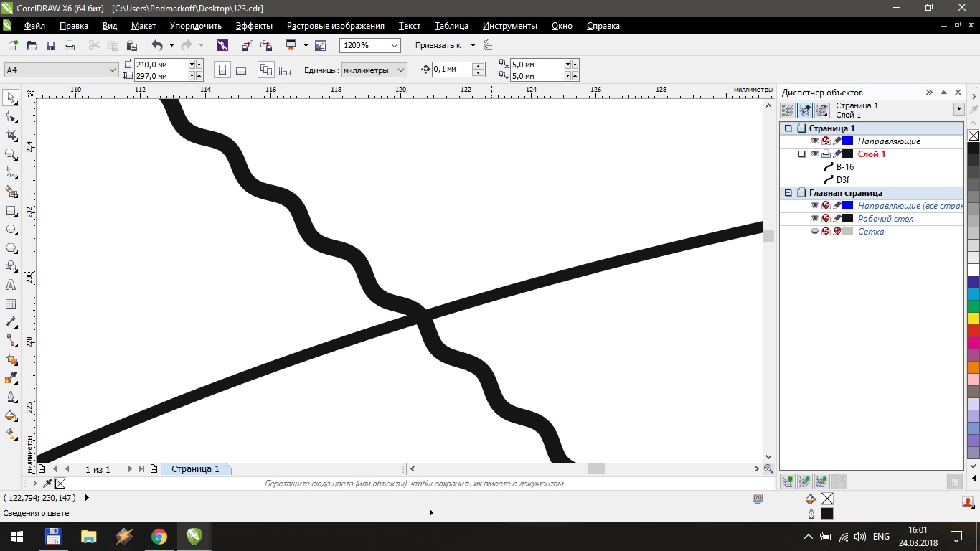The image size is (980, 551).
Task: Collapse the Слой 1 layer node
Action: pyautogui.click(x=802, y=154)
